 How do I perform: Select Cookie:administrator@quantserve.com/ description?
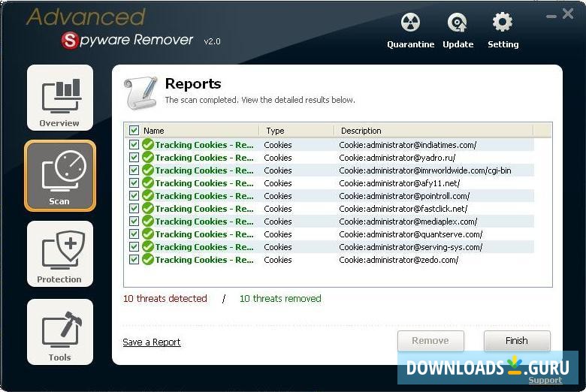(x=410, y=234)
